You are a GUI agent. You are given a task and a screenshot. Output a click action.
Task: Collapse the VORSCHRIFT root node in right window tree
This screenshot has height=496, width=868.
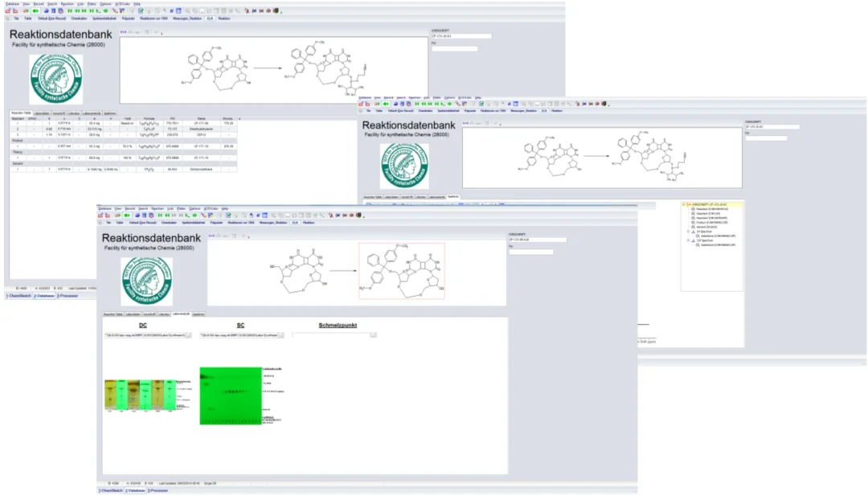pyautogui.click(x=684, y=205)
